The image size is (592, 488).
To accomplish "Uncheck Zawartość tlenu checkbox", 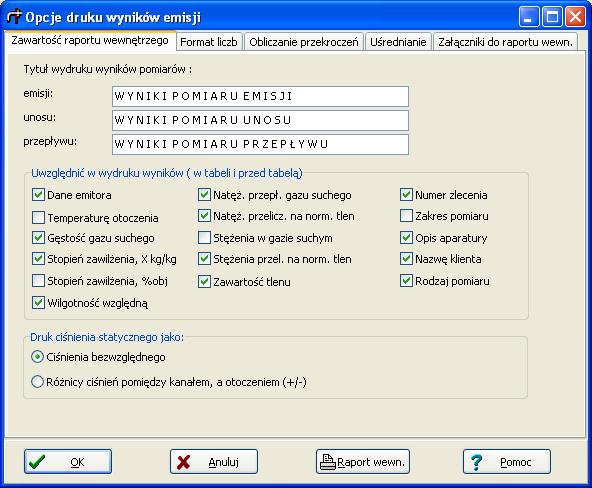I will (x=204, y=282).
